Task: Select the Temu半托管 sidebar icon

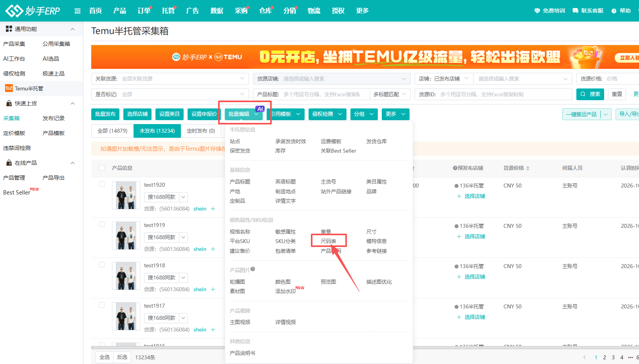Action: coord(9,88)
